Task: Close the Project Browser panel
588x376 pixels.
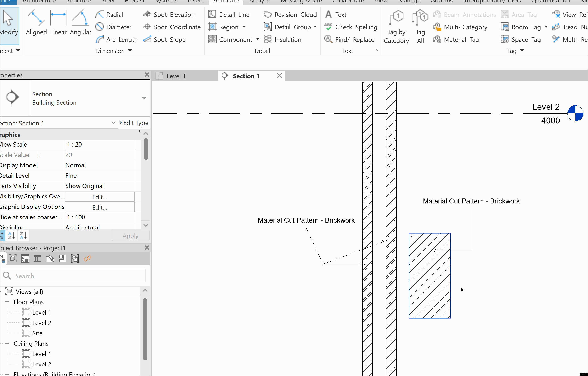Action: click(x=147, y=248)
